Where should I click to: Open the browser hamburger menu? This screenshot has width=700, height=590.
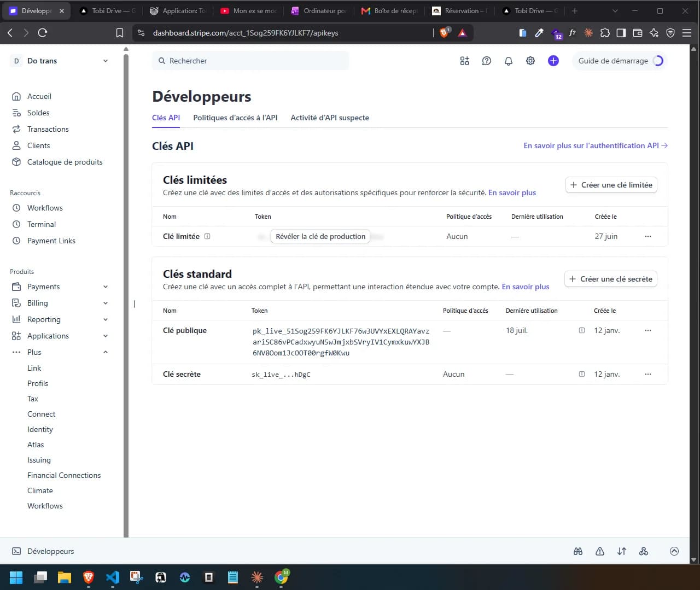pyautogui.click(x=687, y=33)
